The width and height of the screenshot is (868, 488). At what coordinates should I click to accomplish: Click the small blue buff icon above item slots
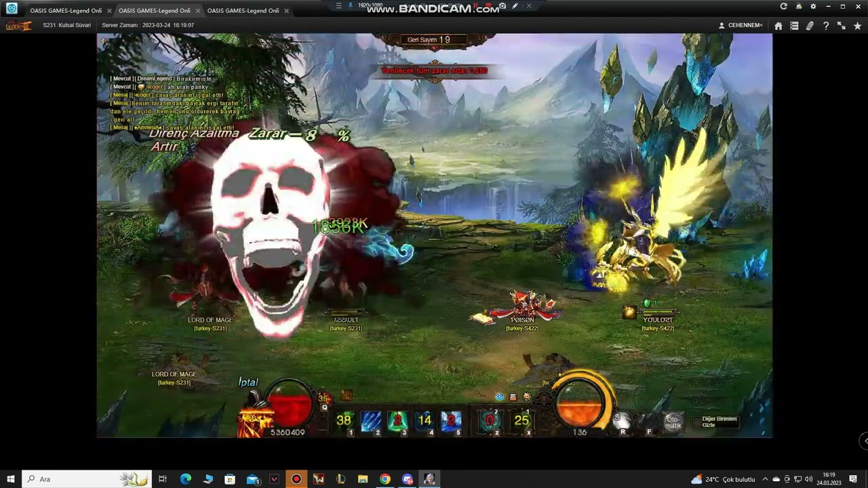pyautogui.click(x=500, y=397)
